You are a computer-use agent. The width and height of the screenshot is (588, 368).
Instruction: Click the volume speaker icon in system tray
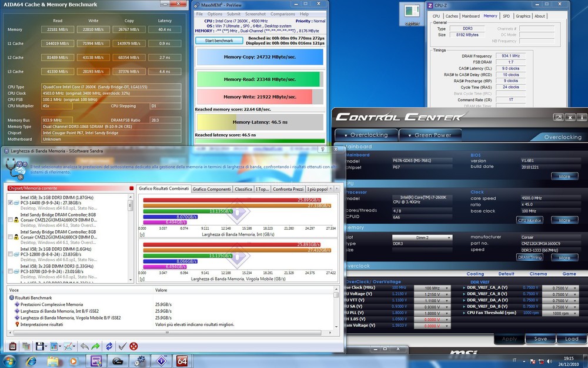549,362
